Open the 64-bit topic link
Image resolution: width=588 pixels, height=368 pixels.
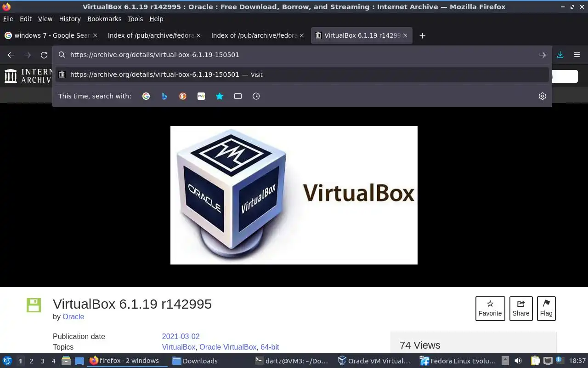coord(270,347)
